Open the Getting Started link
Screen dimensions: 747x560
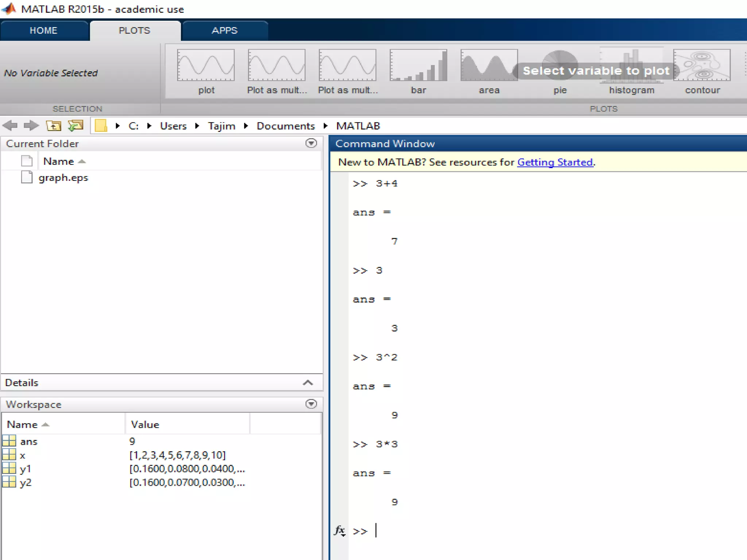pos(555,162)
